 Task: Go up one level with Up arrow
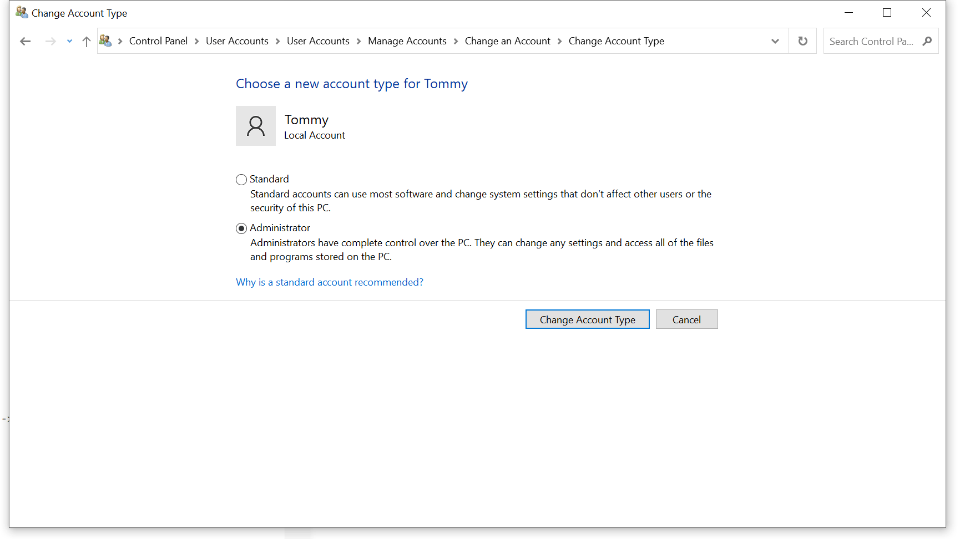coord(87,41)
